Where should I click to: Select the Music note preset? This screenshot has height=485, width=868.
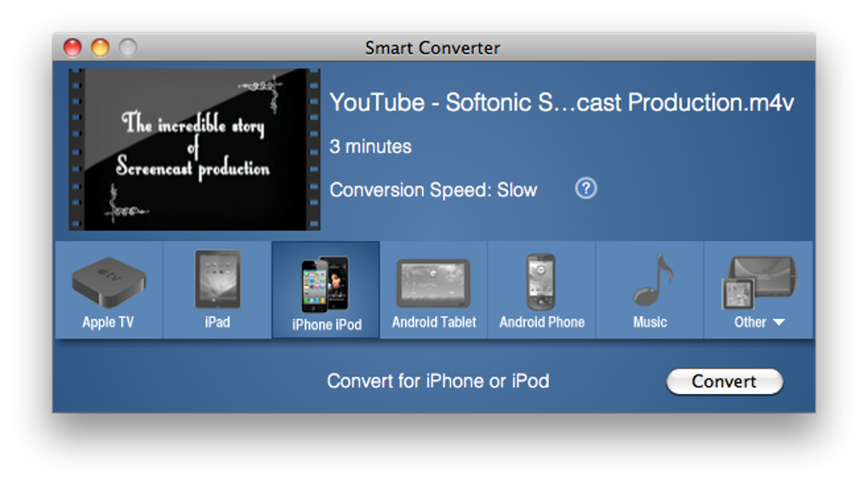click(x=650, y=290)
